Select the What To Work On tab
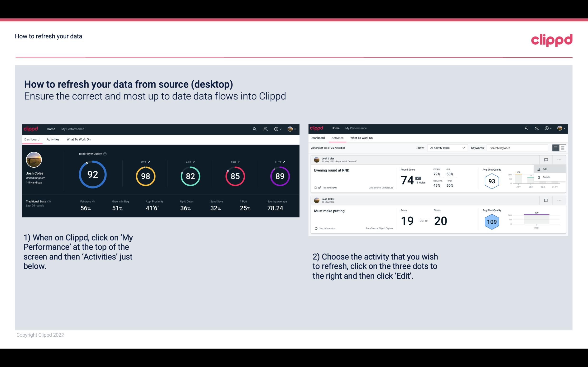This screenshot has width=588, height=367. click(78, 139)
